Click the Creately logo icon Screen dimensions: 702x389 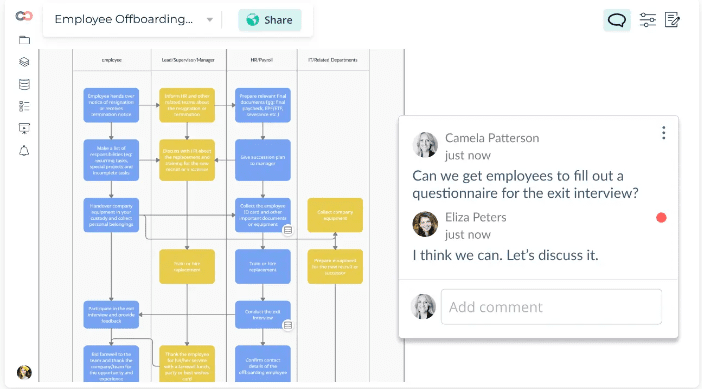point(24,16)
